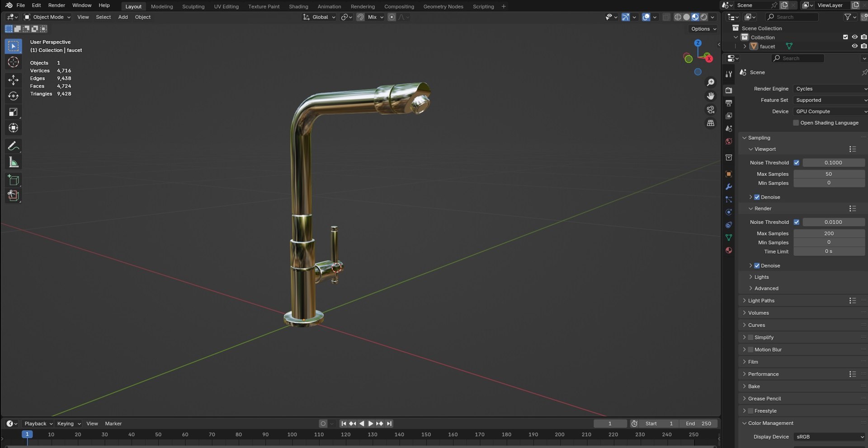Select the Transform tool
The width and height of the screenshot is (868, 448).
(13, 128)
